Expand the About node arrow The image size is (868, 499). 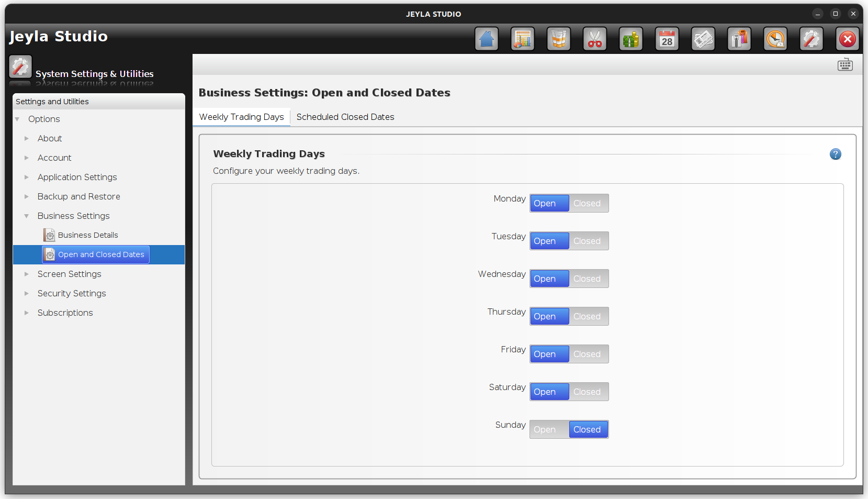[27, 139]
